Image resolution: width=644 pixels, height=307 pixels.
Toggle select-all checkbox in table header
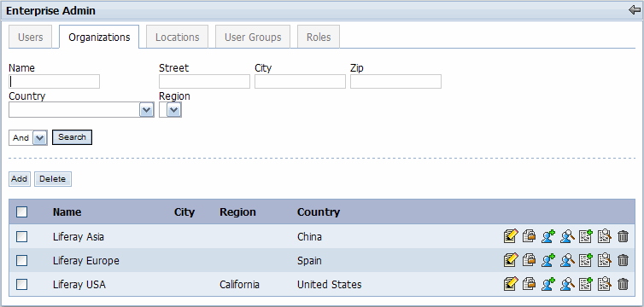21,211
